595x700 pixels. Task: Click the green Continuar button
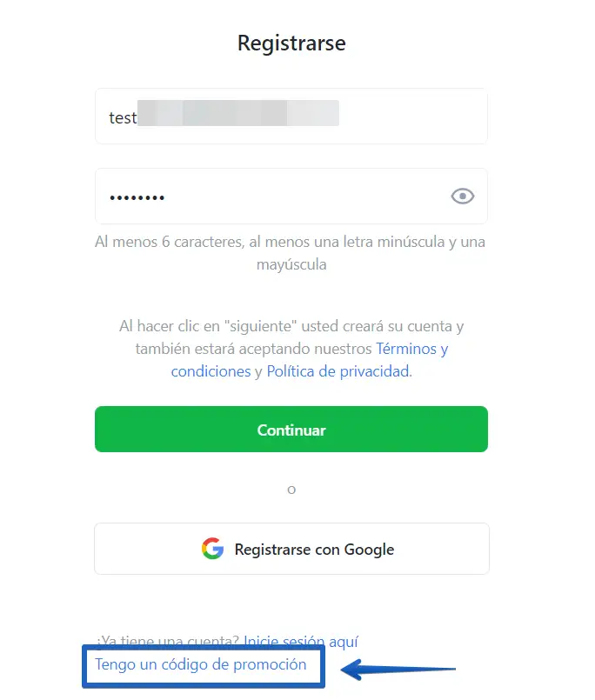[x=291, y=429]
